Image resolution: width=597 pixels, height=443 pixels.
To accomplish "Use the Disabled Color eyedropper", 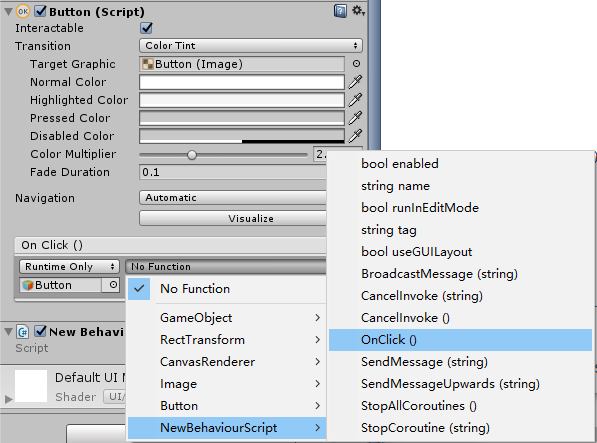I will [x=355, y=136].
